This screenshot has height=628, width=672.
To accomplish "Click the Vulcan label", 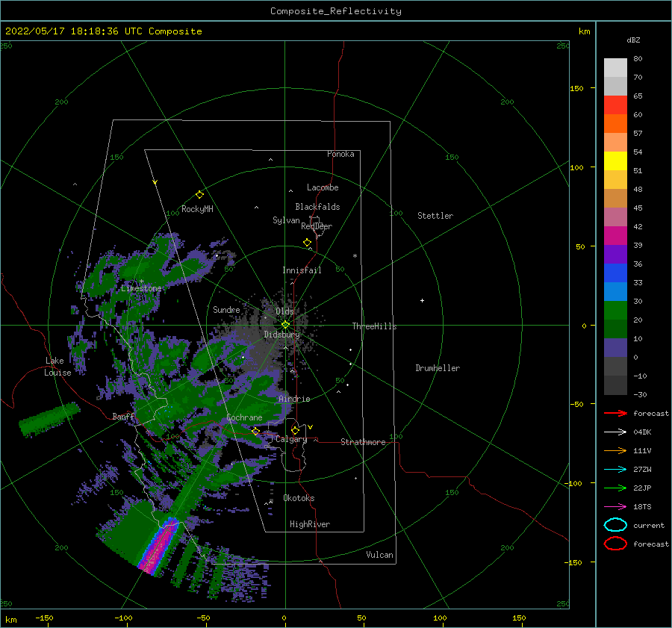I will coord(380,555).
